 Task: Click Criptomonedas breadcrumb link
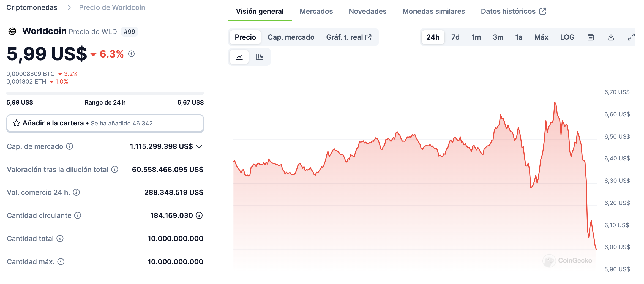point(32,7)
